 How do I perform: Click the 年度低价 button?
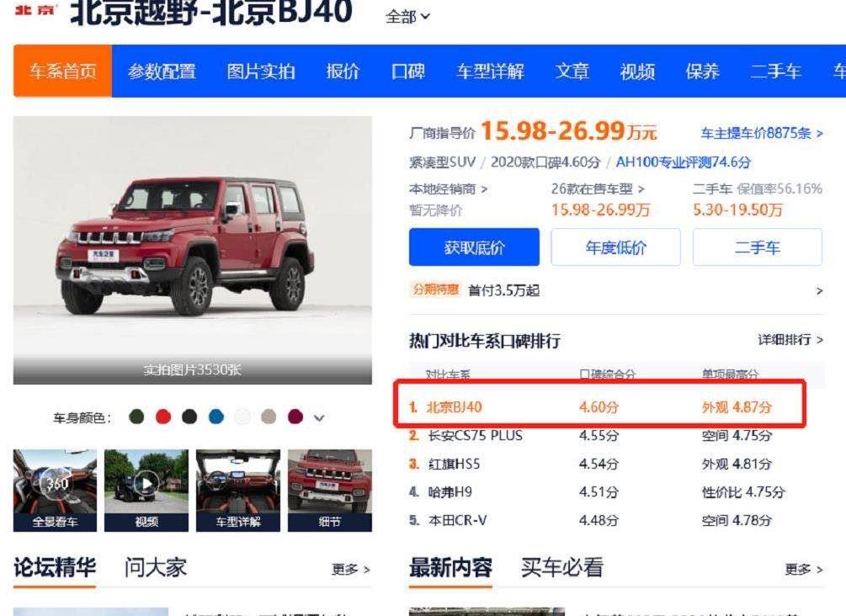click(x=615, y=247)
